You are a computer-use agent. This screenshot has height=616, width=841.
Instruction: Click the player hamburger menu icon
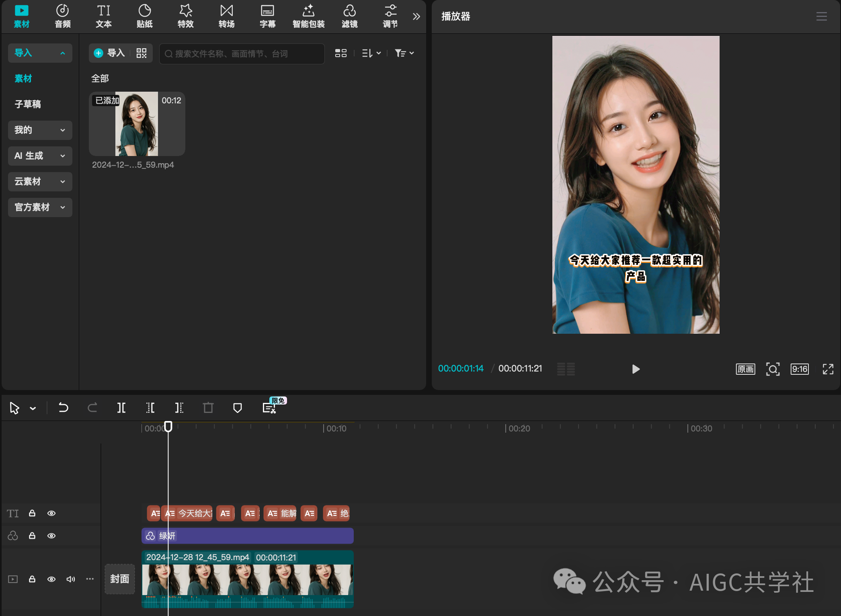click(x=821, y=16)
